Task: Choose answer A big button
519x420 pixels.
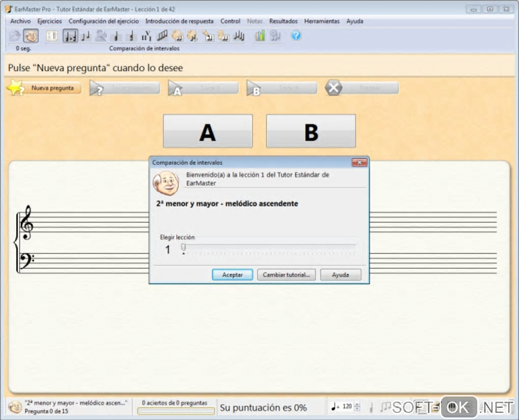Action: coord(208,131)
